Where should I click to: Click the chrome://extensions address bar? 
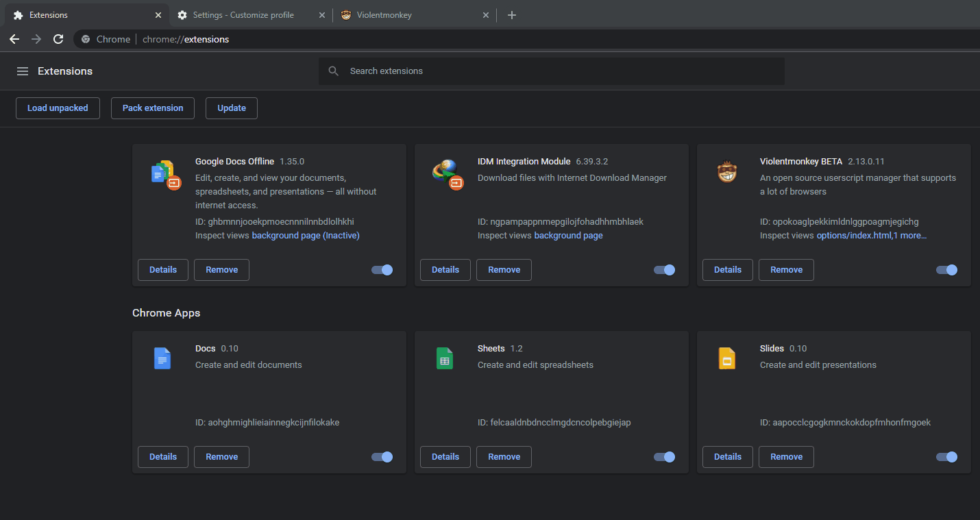(x=528, y=39)
